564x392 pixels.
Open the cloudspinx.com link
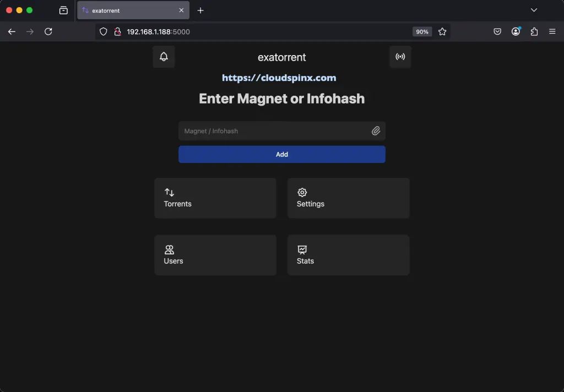pyautogui.click(x=279, y=78)
